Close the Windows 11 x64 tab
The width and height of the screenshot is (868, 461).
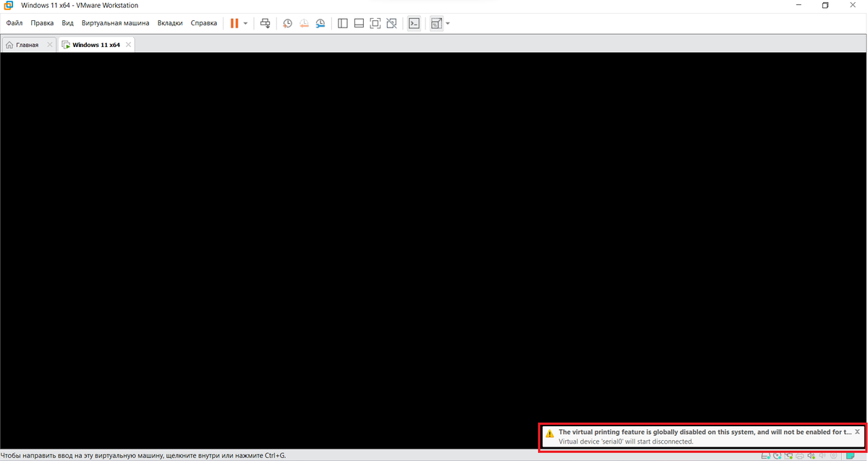click(x=129, y=45)
